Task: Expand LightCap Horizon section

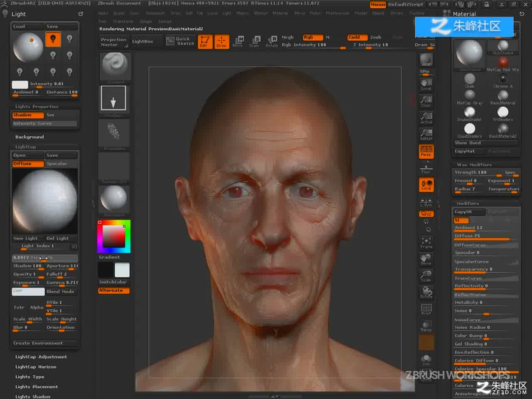Action: coord(35,367)
